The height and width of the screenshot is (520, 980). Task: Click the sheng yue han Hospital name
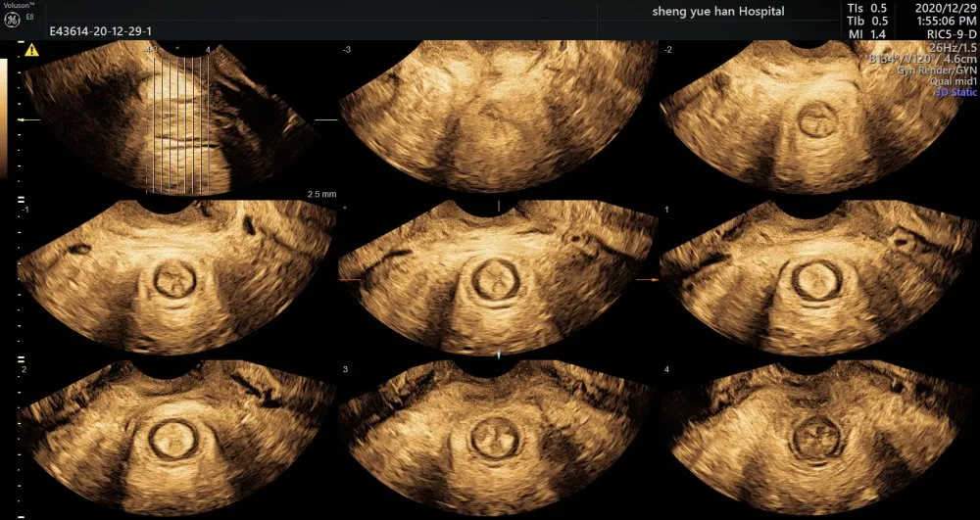pyautogui.click(x=718, y=11)
